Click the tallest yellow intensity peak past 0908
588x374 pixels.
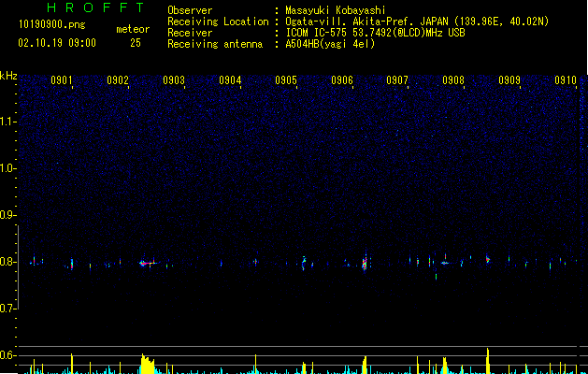(488, 361)
